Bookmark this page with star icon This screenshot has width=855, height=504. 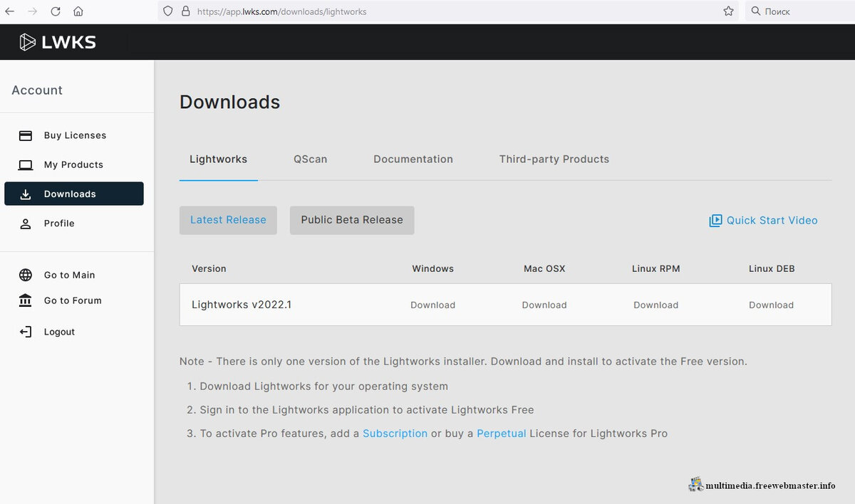pyautogui.click(x=728, y=11)
